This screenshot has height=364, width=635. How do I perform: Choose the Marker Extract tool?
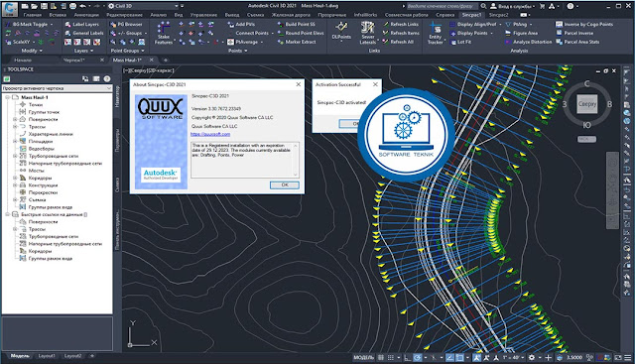click(297, 42)
